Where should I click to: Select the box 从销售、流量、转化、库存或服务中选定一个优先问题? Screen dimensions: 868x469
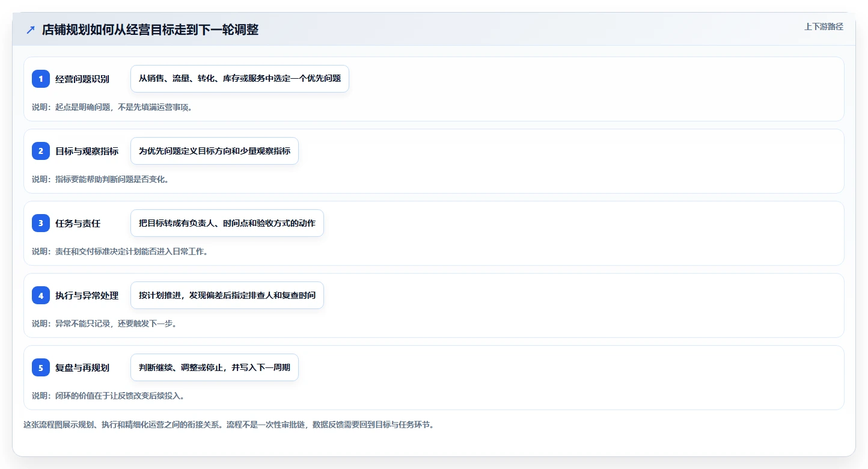(x=240, y=79)
